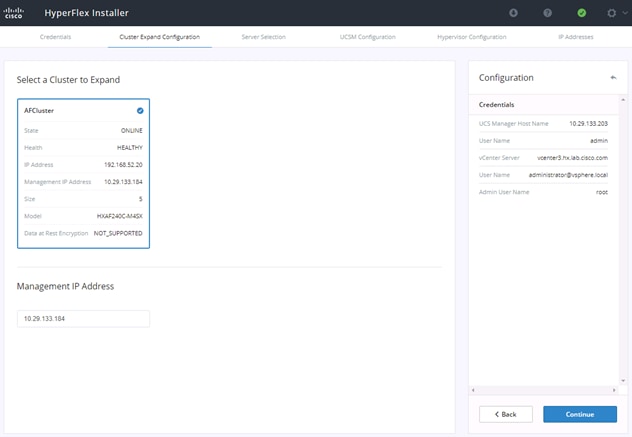Click the horizontal scroll right arrow
Viewport: 632px width, 437px height.
coord(614,390)
